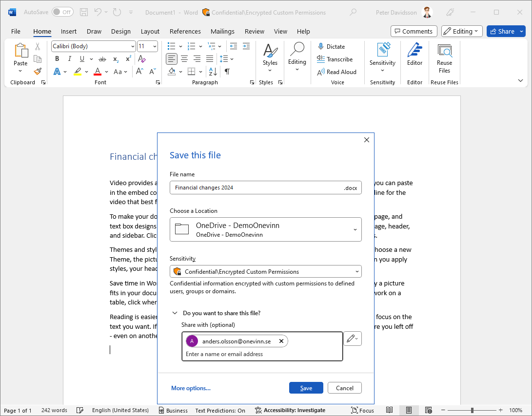Collapse the 'Do you want to share' section
This screenshot has height=416, width=532.
click(175, 313)
